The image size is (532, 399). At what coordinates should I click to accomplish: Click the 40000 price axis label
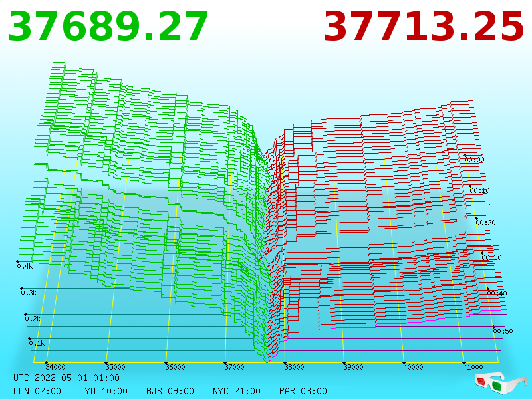pos(413,367)
